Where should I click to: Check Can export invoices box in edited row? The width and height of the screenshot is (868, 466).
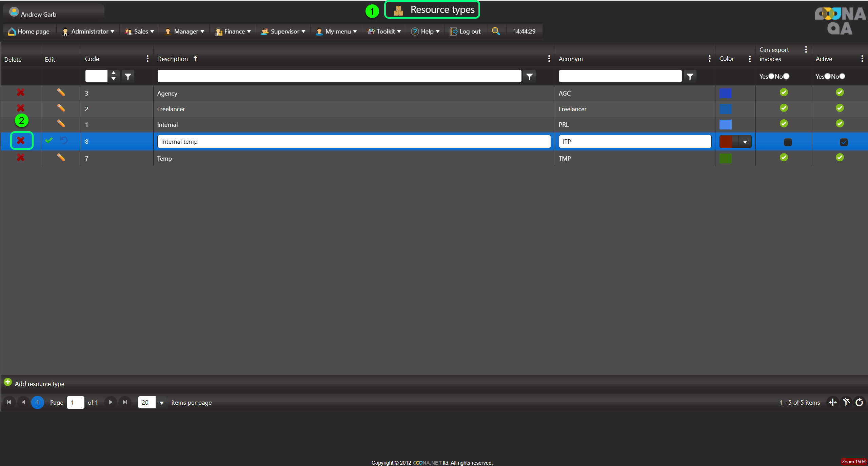point(788,142)
